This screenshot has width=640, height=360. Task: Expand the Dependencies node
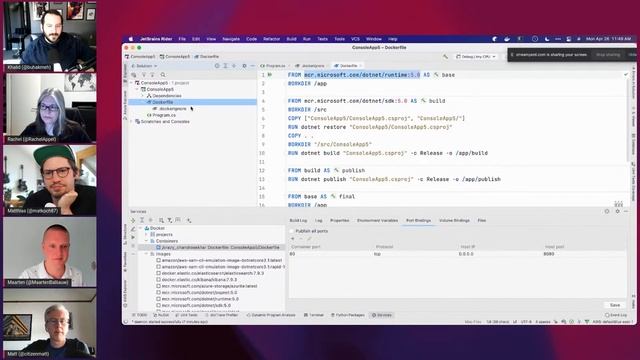pos(143,96)
